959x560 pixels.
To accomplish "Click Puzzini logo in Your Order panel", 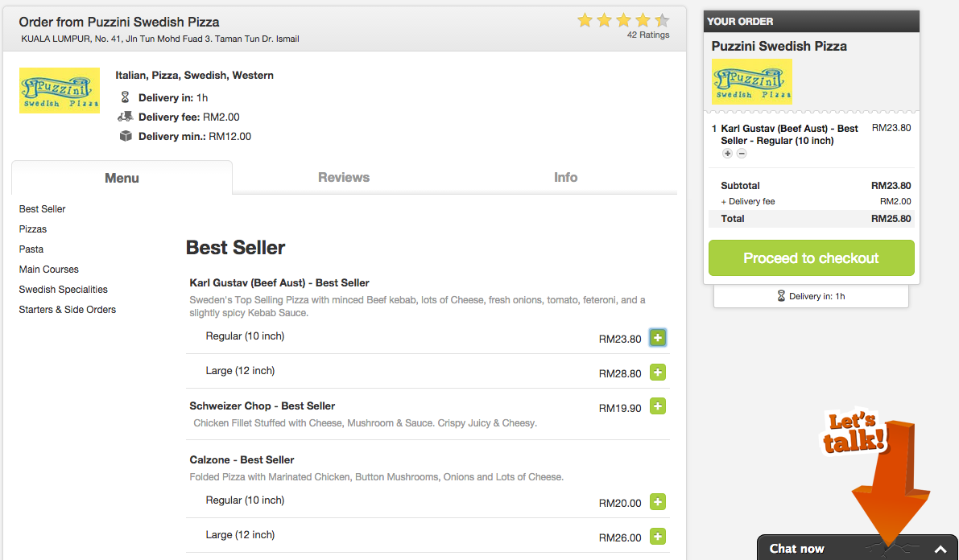I will point(752,81).
